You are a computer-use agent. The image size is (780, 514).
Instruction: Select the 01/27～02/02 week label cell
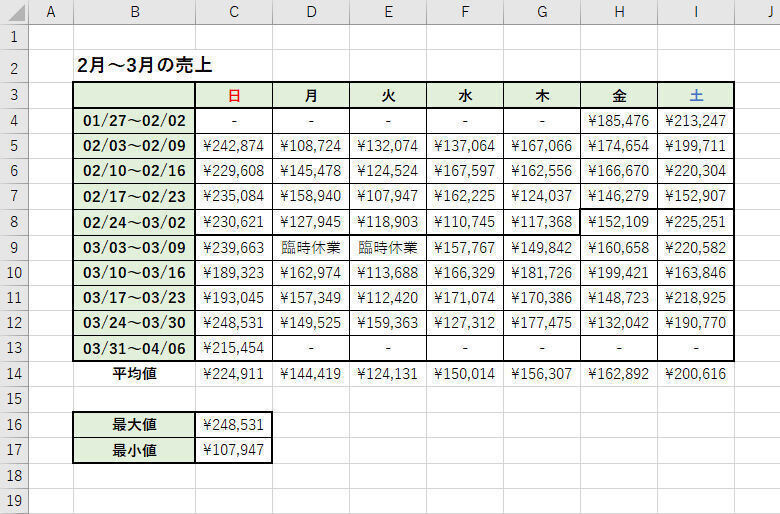134,121
